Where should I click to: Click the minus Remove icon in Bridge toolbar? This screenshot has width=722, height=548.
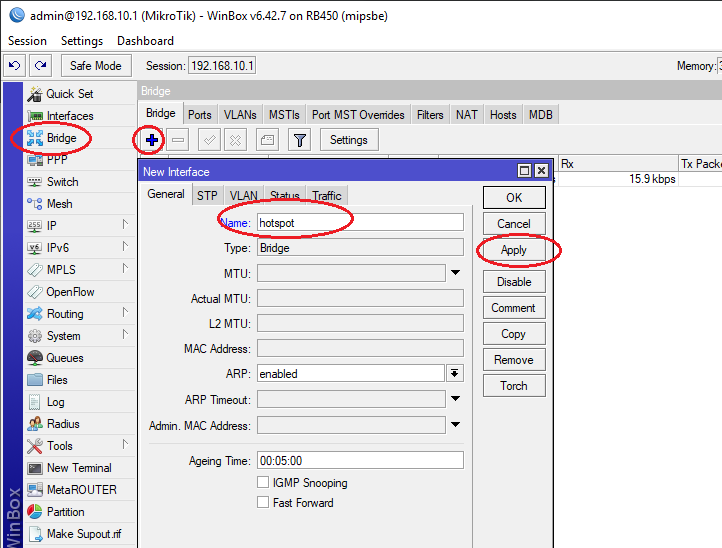pyautogui.click(x=178, y=140)
